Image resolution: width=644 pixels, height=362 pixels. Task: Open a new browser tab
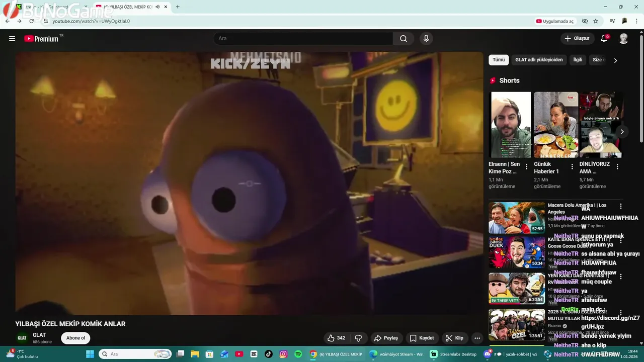click(x=178, y=7)
